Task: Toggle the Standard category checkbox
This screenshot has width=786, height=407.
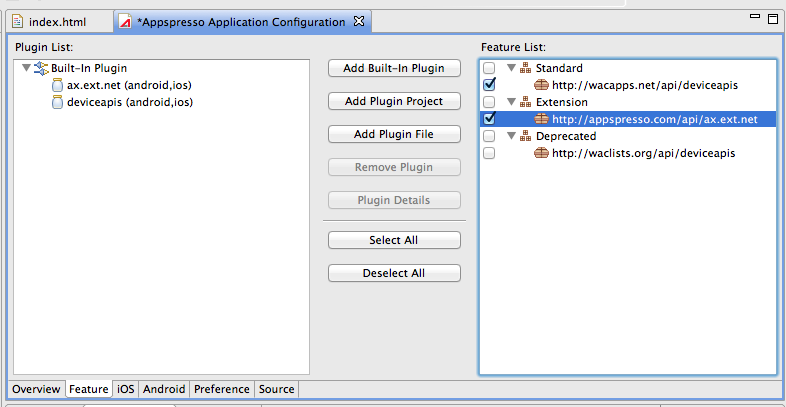Action: tap(489, 68)
